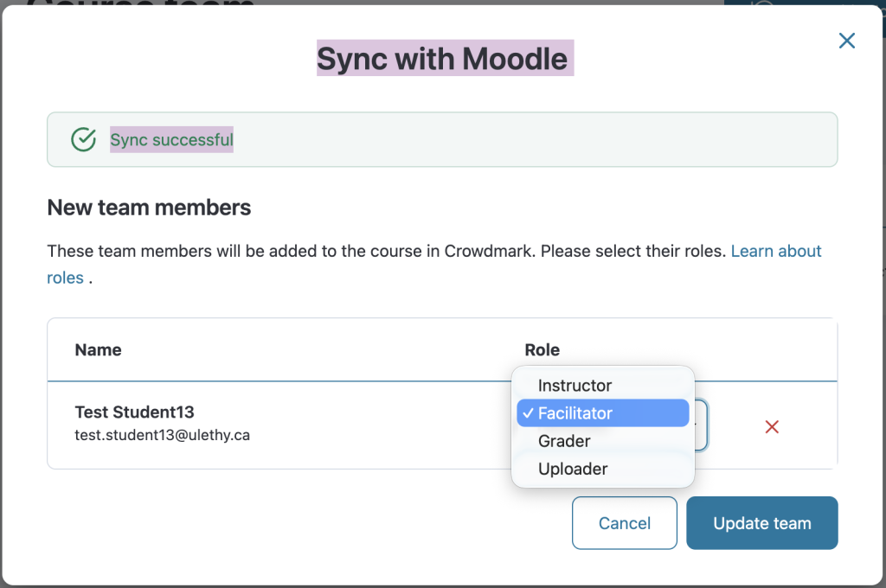Click the Sync successful checkmark icon

pyautogui.click(x=84, y=139)
